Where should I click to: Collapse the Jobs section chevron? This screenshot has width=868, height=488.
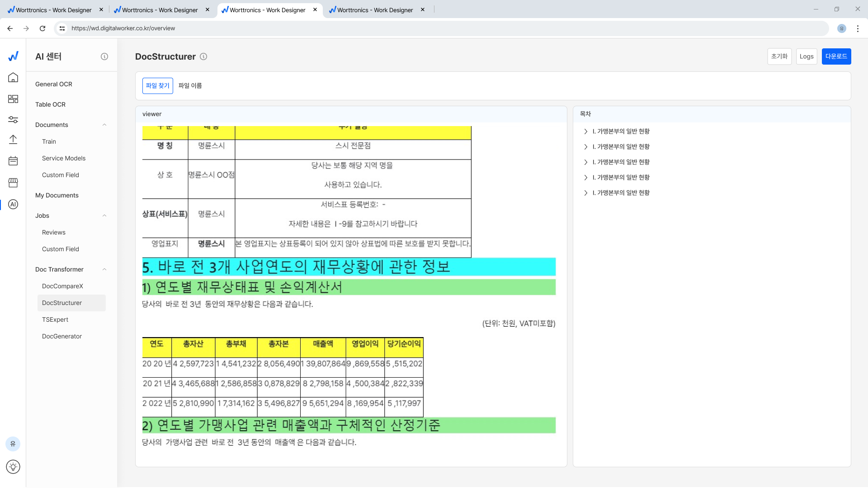coord(104,216)
